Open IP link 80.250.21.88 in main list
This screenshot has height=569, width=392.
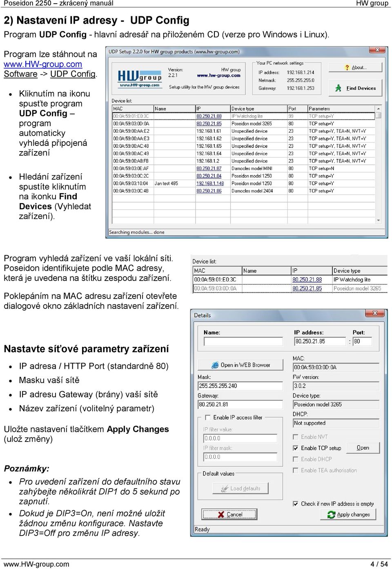tap(209, 116)
